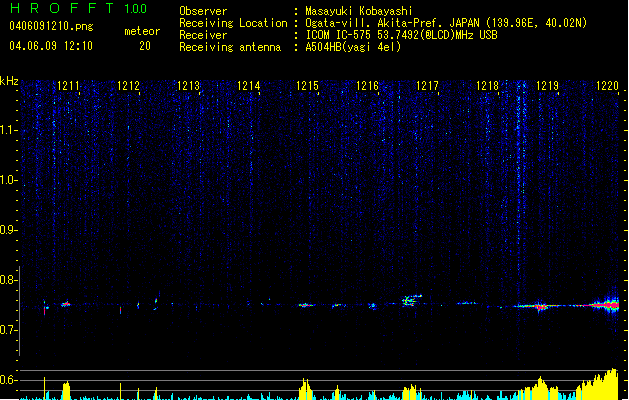Click the 'Observer' field label
The height and width of the screenshot is (400, 629).
(203, 11)
